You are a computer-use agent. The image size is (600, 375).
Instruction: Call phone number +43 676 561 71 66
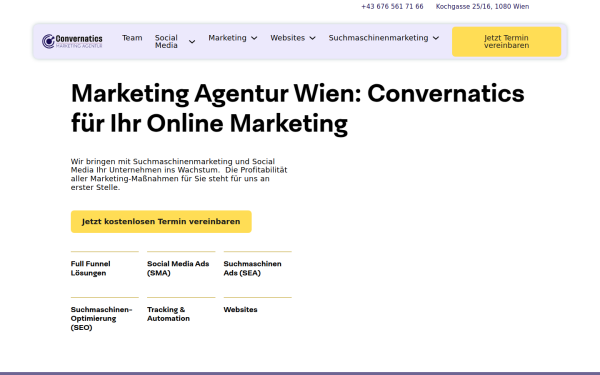click(x=392, y=7)
